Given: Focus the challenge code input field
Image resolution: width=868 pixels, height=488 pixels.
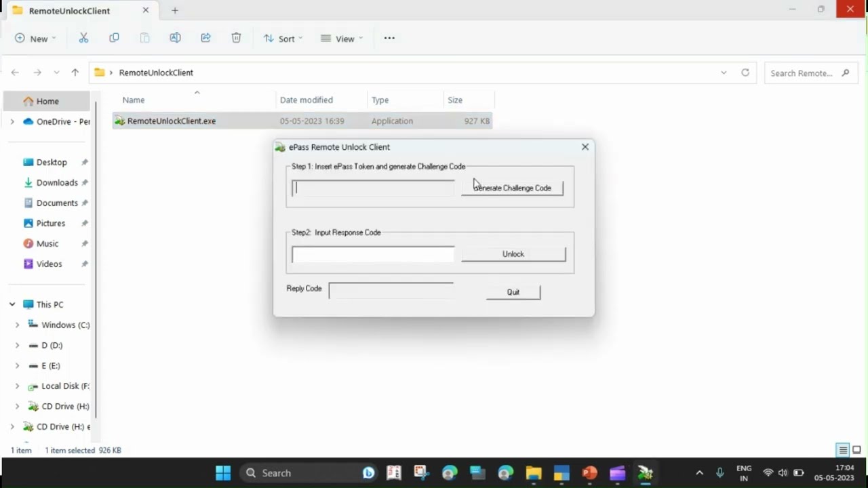Looking at the screenshot, I should point(373,188).
